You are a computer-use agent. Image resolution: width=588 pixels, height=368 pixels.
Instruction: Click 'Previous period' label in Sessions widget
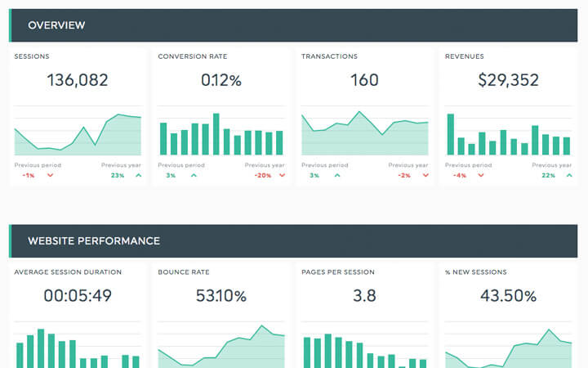pos(38,165)
